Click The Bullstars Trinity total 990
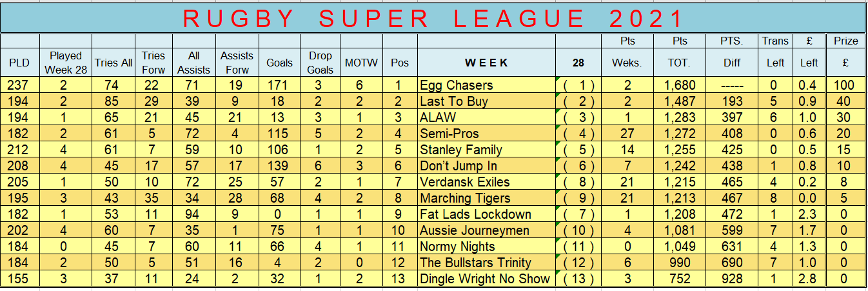The image size is (868, 291). 680,263
